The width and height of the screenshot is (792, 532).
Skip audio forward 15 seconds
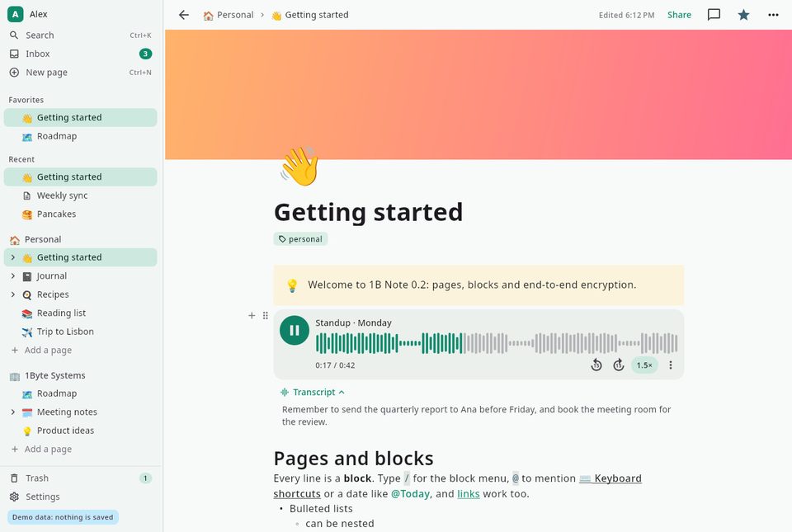[x=618, y=365]
